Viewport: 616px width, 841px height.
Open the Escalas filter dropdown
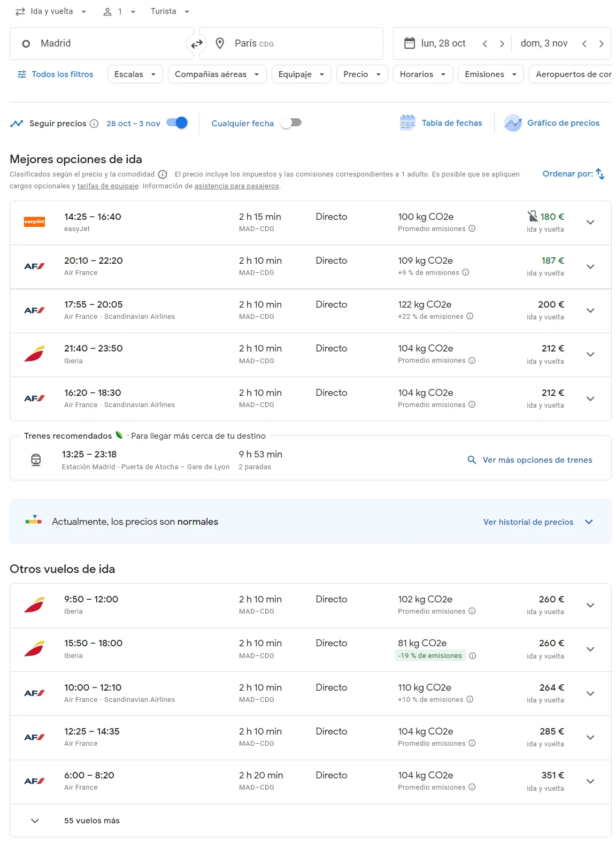coord(135,74)
